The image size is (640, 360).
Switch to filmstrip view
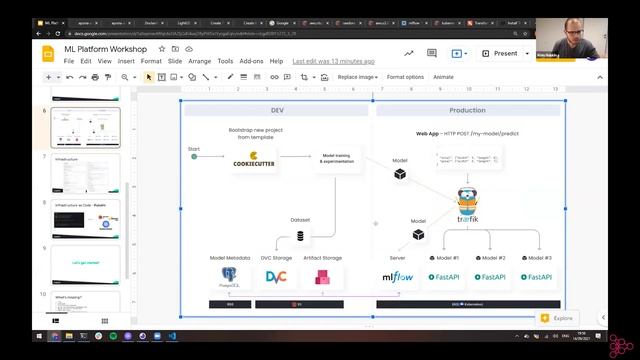[56, 321]
